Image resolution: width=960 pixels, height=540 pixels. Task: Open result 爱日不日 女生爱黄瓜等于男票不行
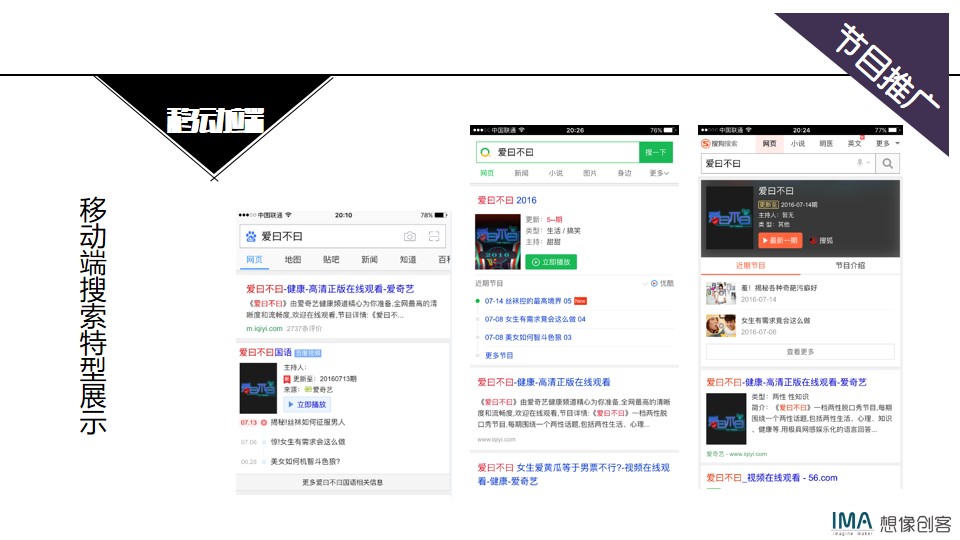[x=574, y=474]
